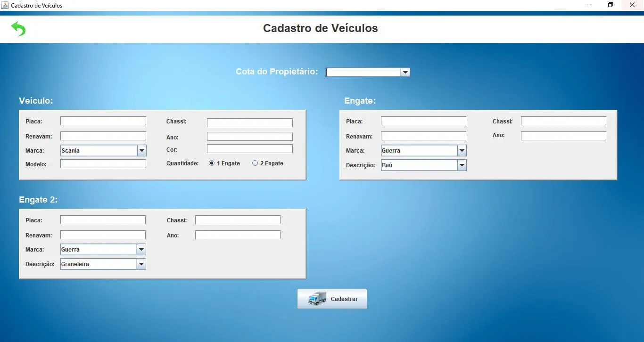This screenshot has width=644, height=342.
Task: Click the Cadastrar button
Action: click(x=332, y=299)
